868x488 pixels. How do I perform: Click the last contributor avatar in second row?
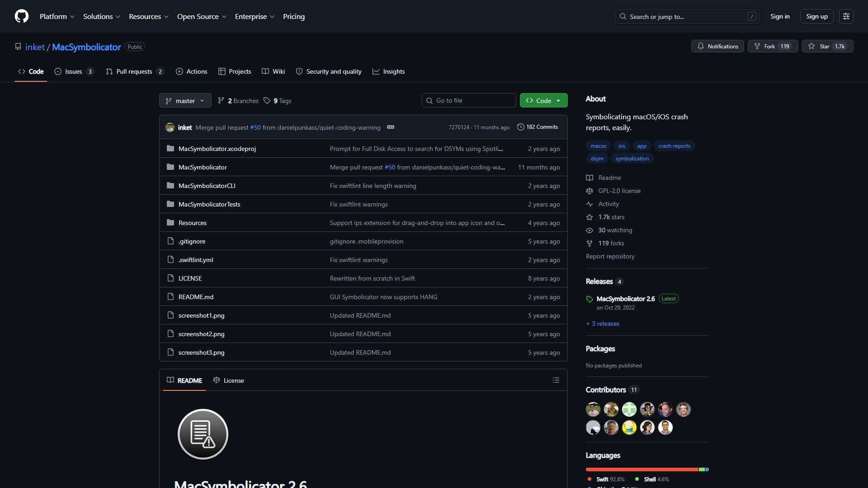tap(665, 427)
